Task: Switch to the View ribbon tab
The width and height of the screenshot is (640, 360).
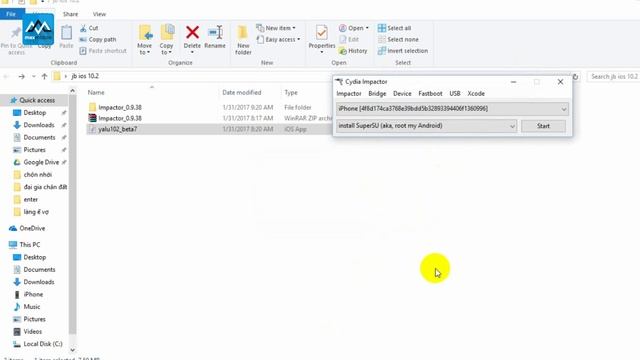Action: [x=99, y=14]
